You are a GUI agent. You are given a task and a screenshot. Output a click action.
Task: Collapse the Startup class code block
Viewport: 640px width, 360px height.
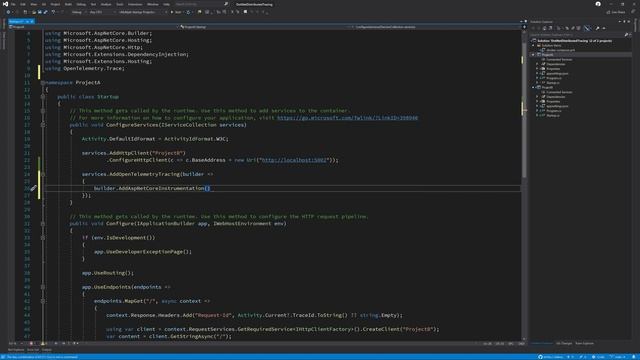pyautogui.click(x=43, y=97)
